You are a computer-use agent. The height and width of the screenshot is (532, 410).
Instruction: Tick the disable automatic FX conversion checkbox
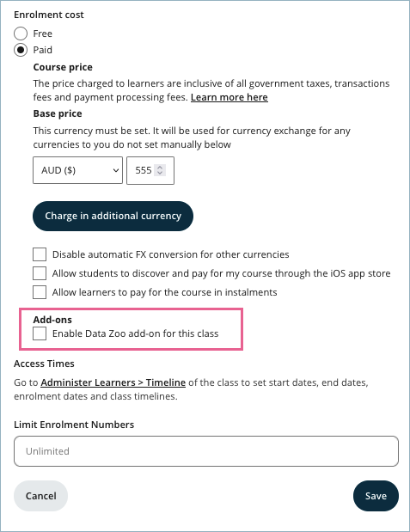(40, 254)
